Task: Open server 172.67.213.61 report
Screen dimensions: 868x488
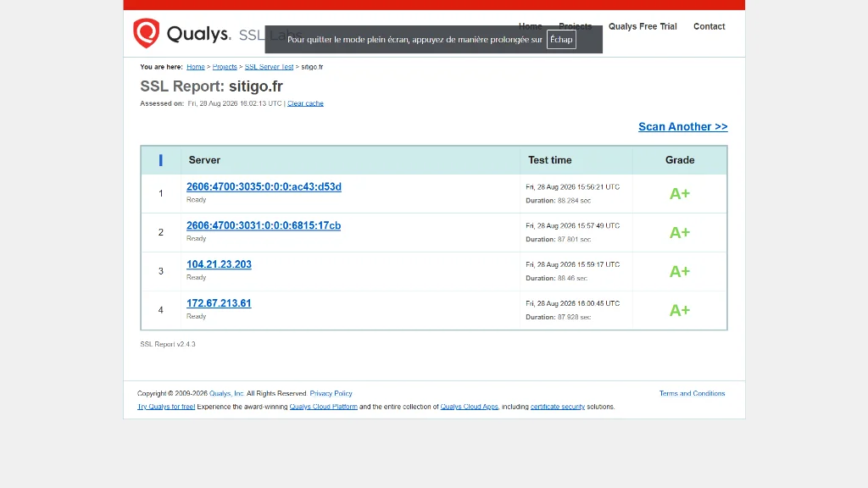Action: [219, 303]
